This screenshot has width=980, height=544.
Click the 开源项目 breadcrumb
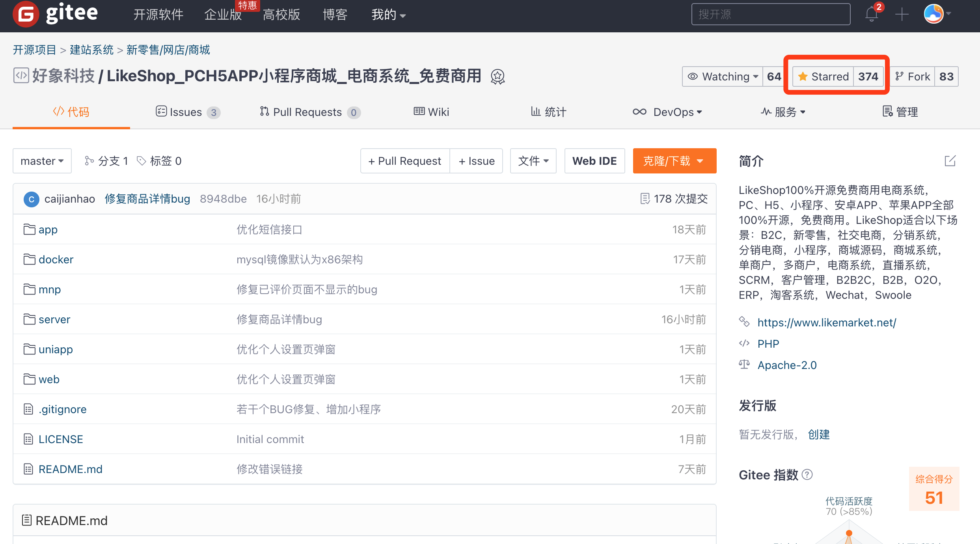pos(35,50)
